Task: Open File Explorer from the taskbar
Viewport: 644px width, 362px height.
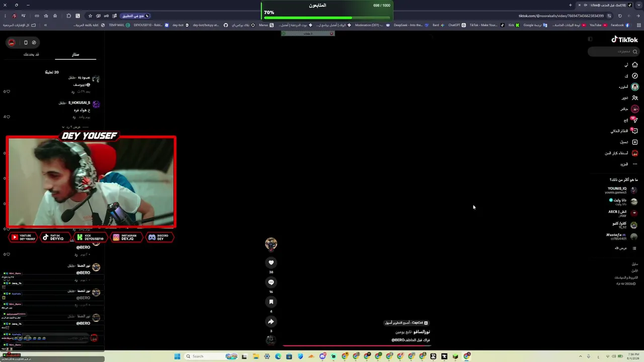Action: pyautogui.click(x=256, y=356)
